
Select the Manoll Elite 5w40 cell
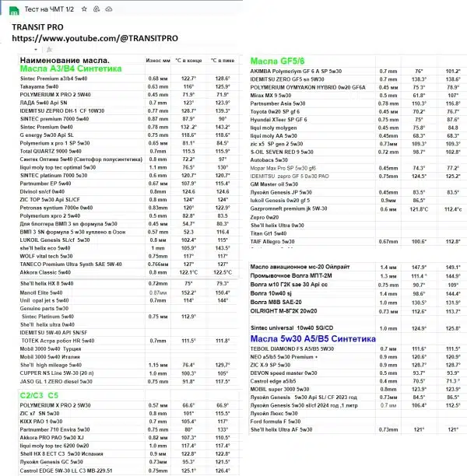(41, 292)
